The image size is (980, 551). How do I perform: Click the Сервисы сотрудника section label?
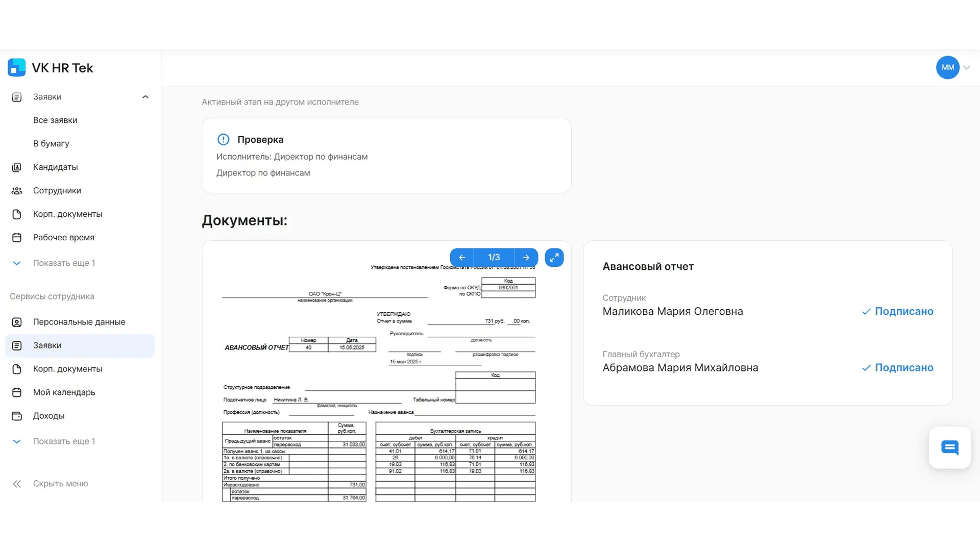click(52, 296)
